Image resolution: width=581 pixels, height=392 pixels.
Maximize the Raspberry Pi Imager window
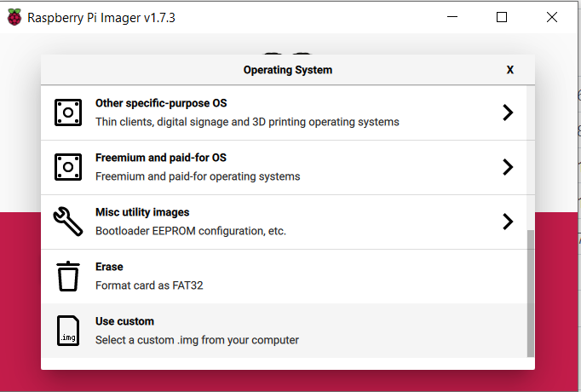coord(502,17)
